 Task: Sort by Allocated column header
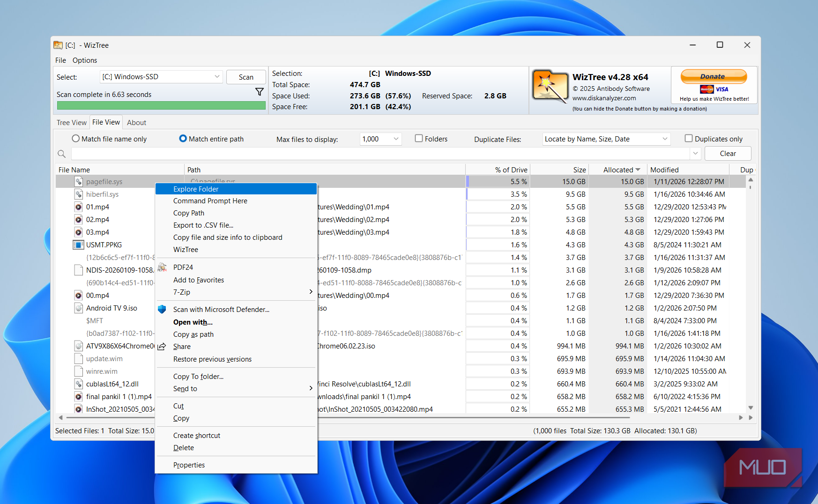point(617,170)
